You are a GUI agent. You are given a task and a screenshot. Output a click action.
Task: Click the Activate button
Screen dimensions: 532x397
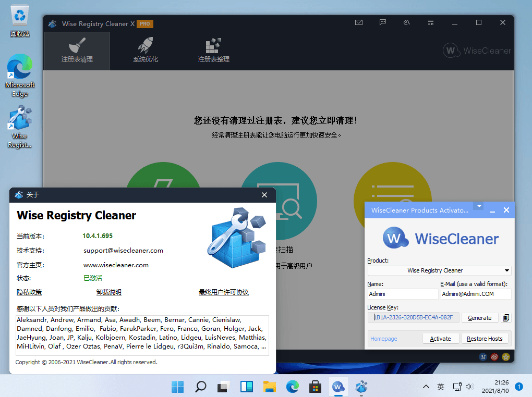point(440,339)
